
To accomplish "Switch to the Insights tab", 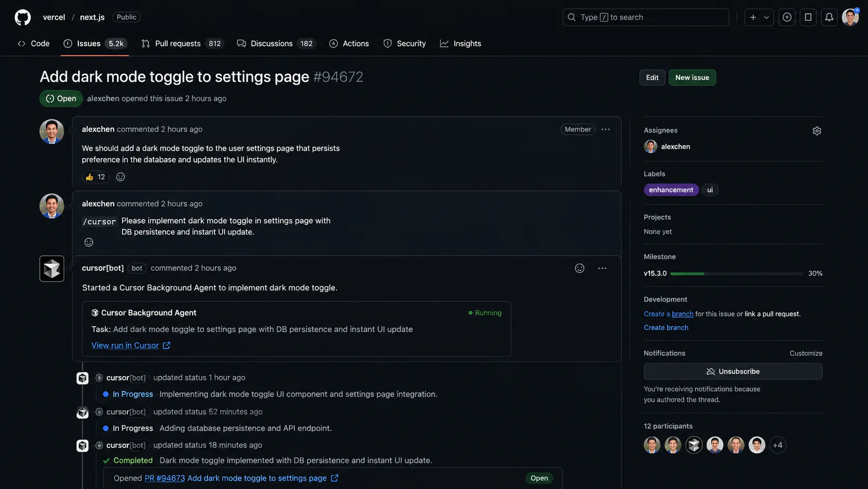I will (460, 44).
